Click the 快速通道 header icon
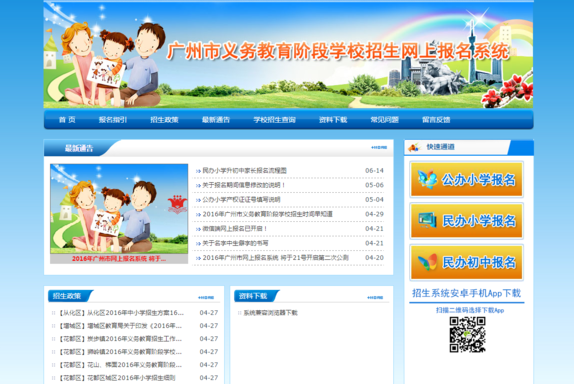 (x=414, y=147)
